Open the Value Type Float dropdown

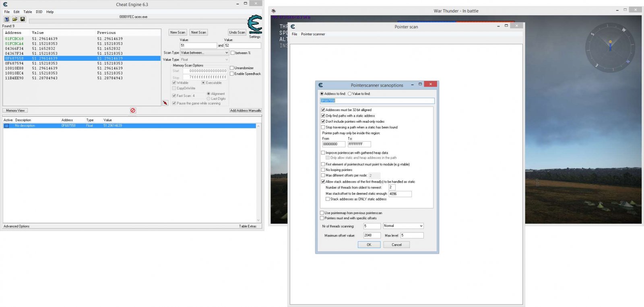[204, 60]
